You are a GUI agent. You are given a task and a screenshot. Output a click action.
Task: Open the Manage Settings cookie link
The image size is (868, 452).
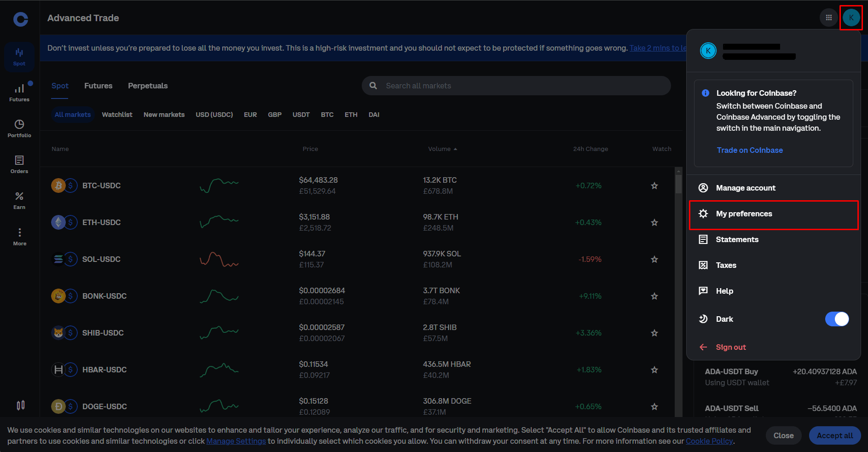coord(236,441)
